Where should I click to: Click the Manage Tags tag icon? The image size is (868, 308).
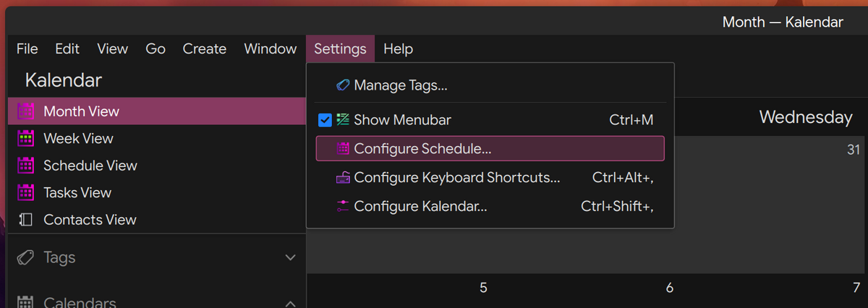tap(343, 85)
